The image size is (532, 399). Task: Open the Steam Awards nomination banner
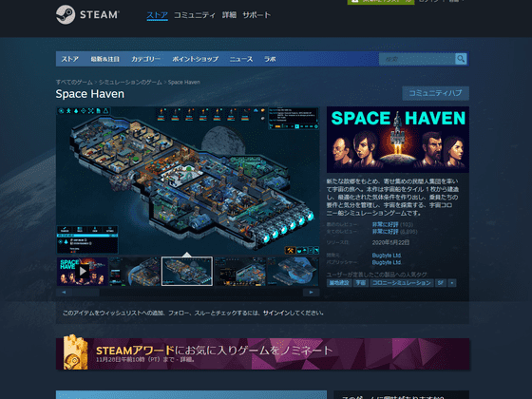pos(262,353)
